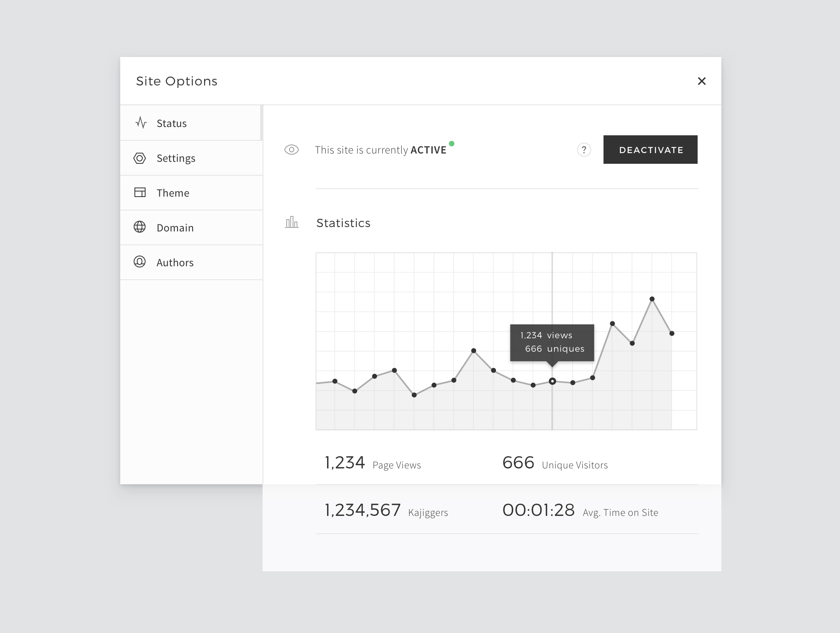Go to the Authors section
Image resolution: width=840 pixels, height=633 pixels.
point(175,263)
